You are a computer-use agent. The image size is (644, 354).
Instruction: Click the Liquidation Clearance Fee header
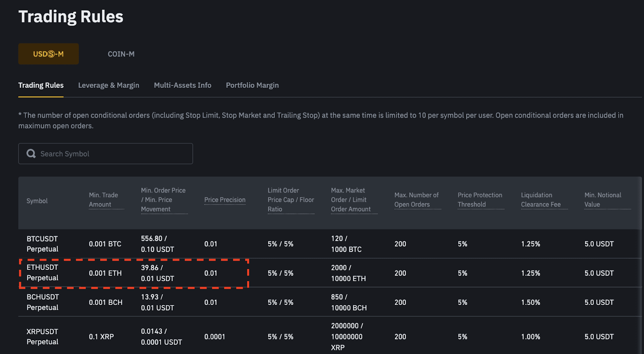[541, 200]
